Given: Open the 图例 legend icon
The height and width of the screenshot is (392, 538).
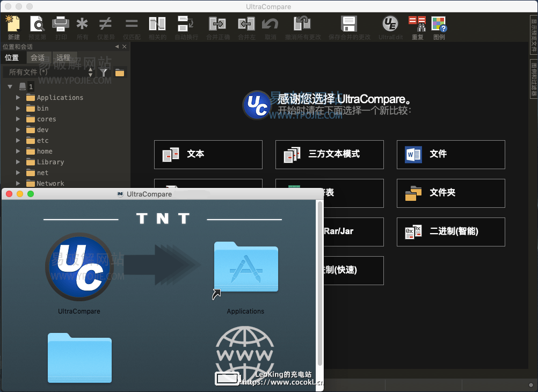Looking at the screenshot, I should click(x=439, y=24).
